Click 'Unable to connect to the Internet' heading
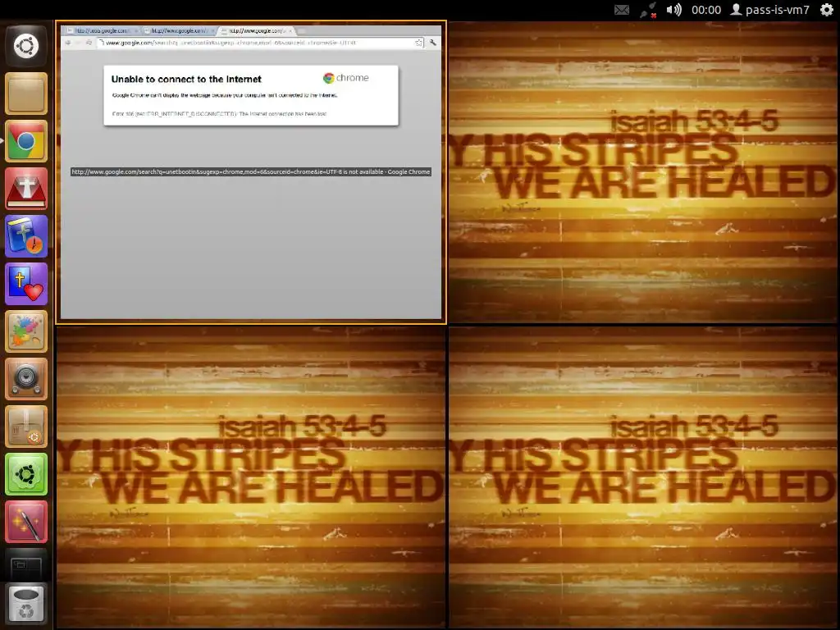840x630 pixels. (x=186, y=80)
